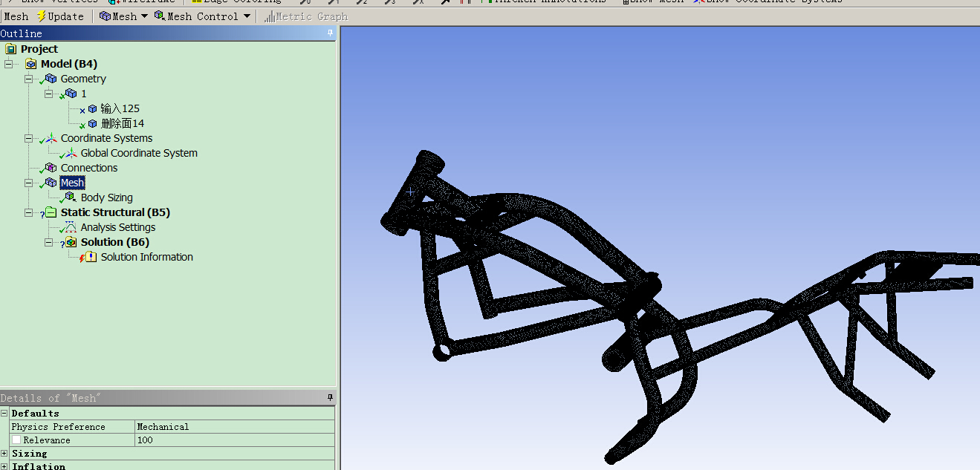This screenshot has width=980, height=470.
Task: Click the grayed Metric Graph button
Action: tap(305, 16)
